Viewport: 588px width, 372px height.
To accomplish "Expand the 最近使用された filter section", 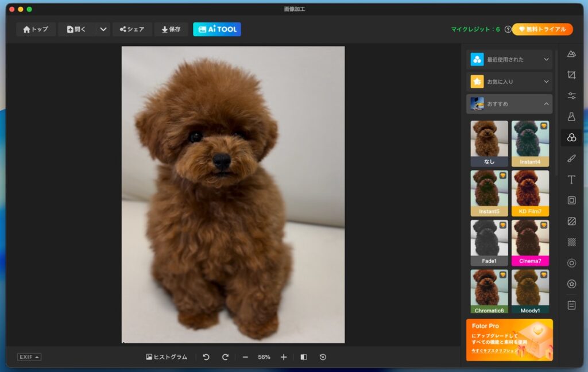I will (509, 59).
